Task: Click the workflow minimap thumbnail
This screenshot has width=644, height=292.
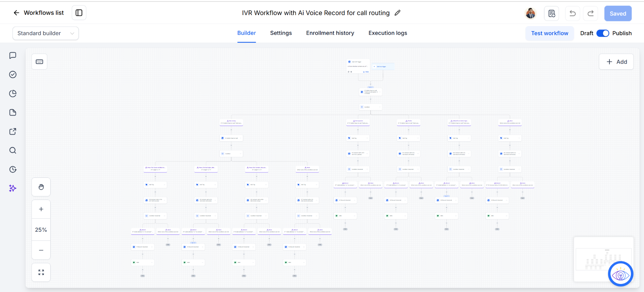Action: coord(603,259)
